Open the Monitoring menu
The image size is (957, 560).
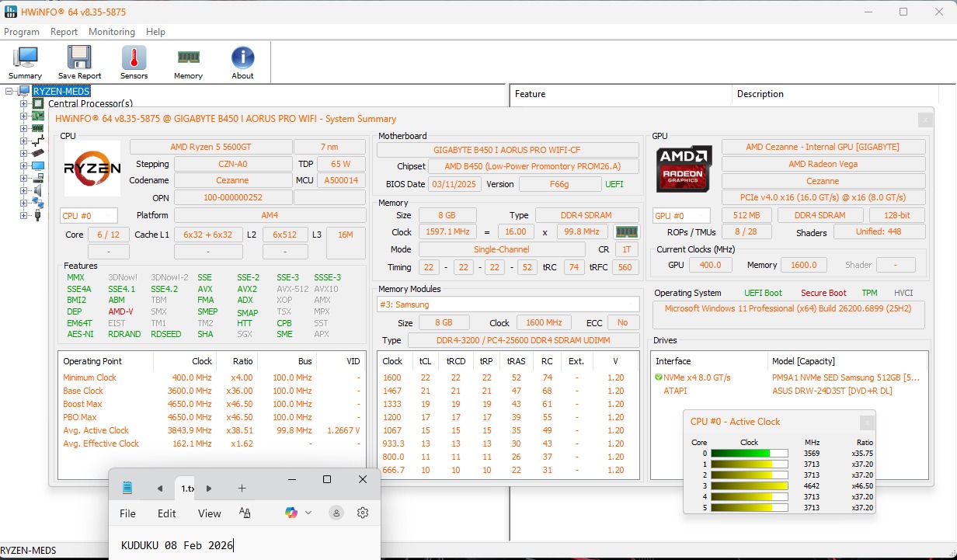(x=111, y=32)
